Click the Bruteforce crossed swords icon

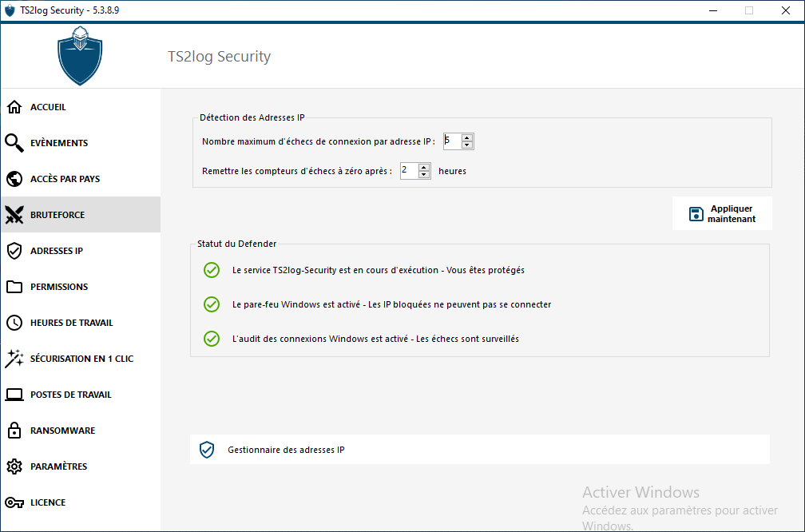pos(14,215)
